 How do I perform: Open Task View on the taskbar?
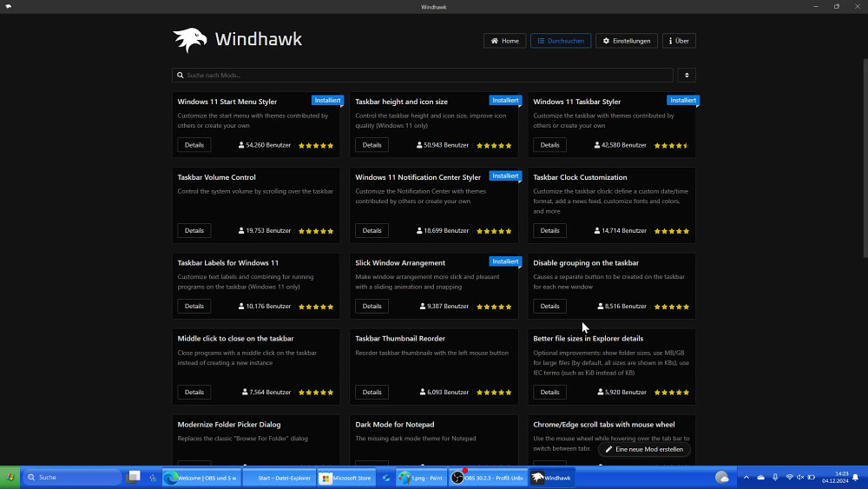pyautogui.click(x=134, y=478)
